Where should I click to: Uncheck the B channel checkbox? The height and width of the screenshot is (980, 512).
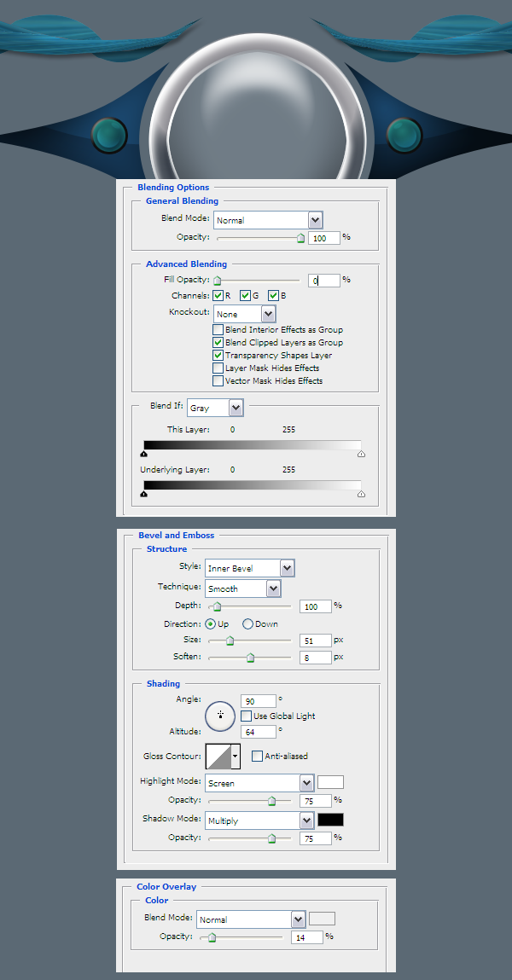click(273, 296)
